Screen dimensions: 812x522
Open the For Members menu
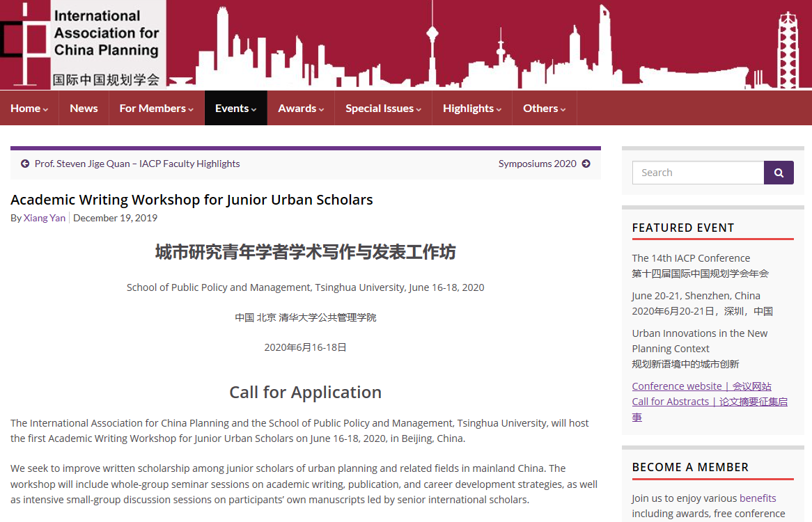(157, 108)
